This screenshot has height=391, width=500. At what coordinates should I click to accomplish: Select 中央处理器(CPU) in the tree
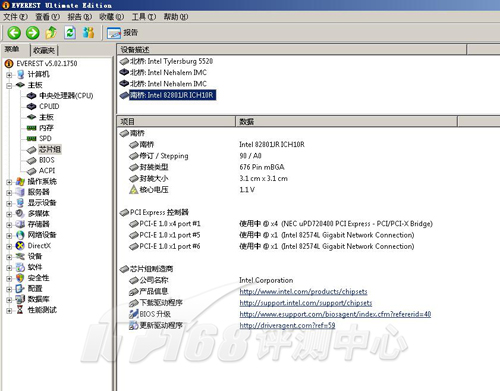point(66,96)
